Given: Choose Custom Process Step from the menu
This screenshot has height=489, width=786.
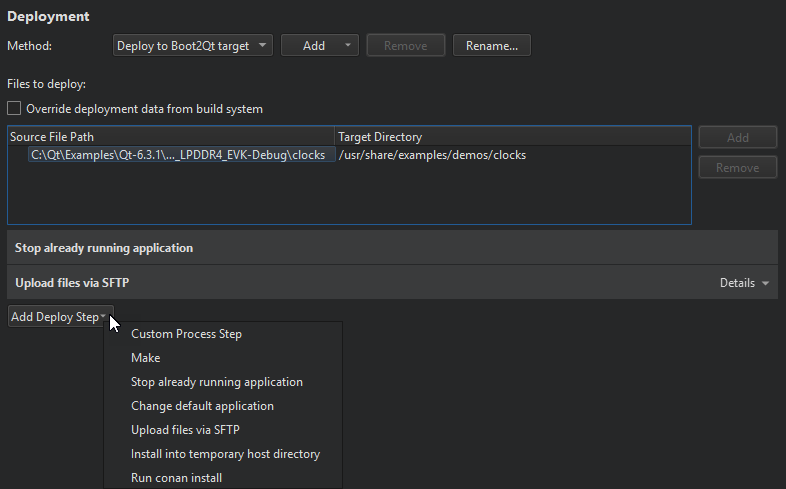Looking at the screenshot, I should (x=186, y=334).
